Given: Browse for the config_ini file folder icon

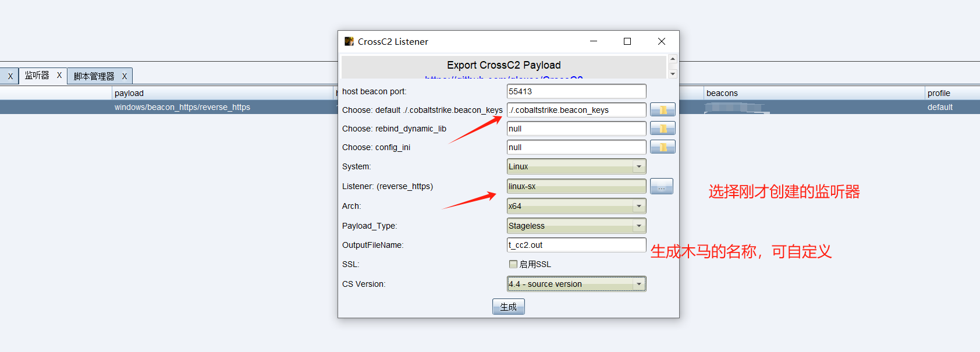Looking at the screenshot, I should (662, 147).
